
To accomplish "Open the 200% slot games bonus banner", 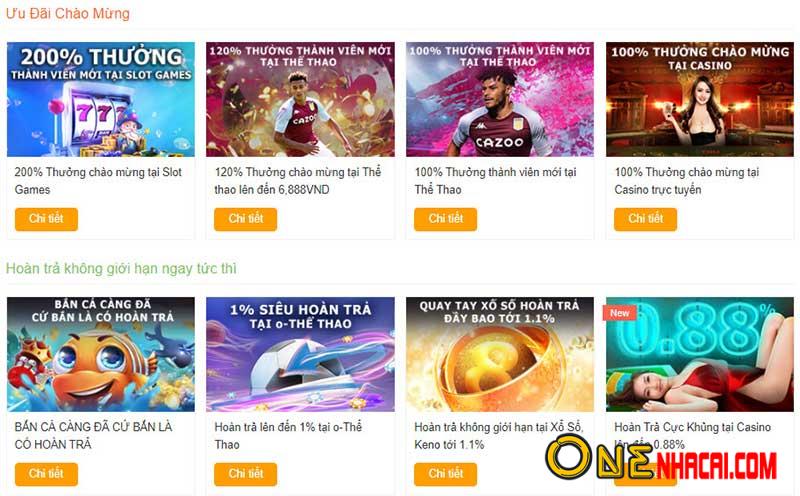I will point(101,99).
